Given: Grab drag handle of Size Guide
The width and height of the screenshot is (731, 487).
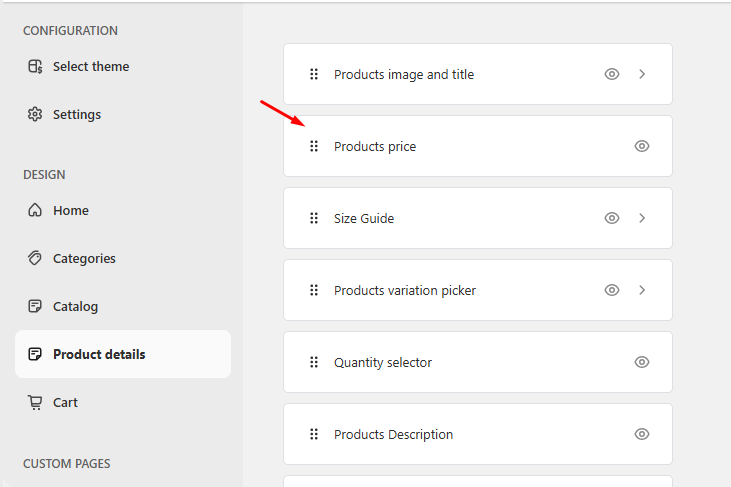Looking at the screenshot, I should point(314,218).
